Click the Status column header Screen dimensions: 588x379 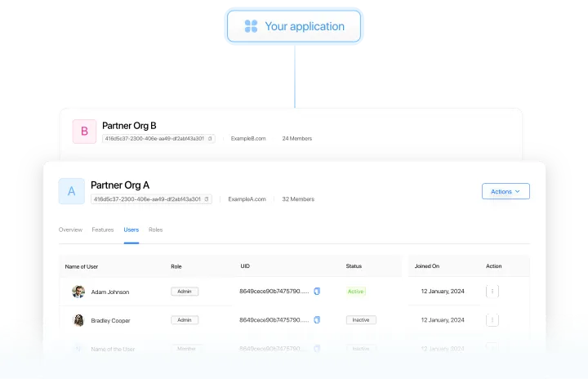tap(354, 266)
